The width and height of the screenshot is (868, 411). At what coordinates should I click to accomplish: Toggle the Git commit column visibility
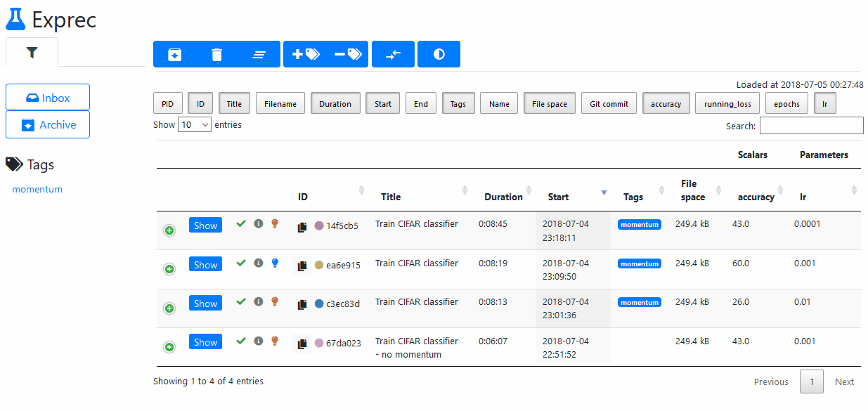tap(609, 104)
